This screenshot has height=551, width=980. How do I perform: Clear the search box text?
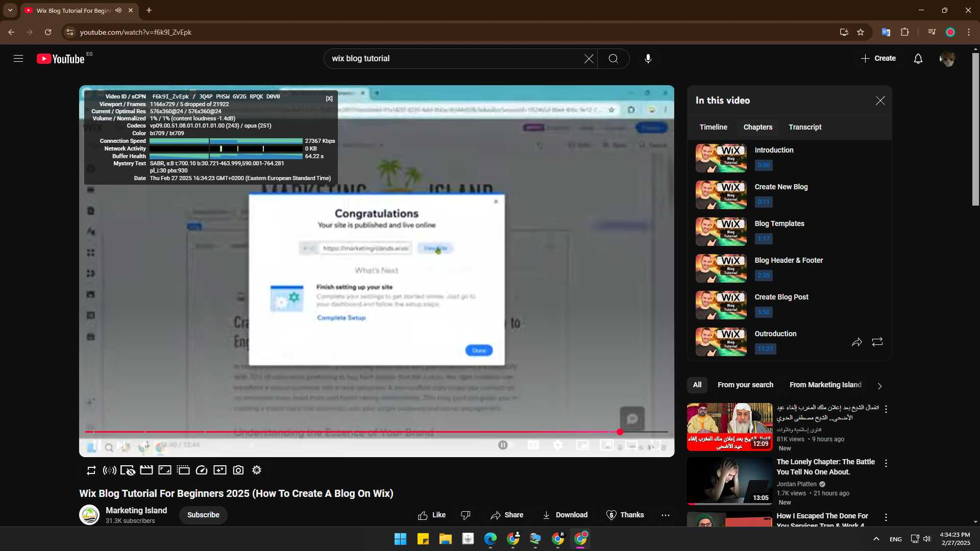(x=589, y=59)
